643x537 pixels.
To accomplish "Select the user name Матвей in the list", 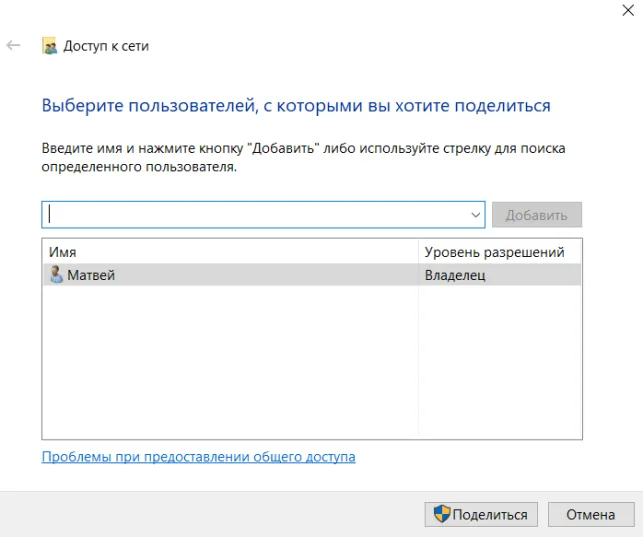I will click(x=91, y=275).
